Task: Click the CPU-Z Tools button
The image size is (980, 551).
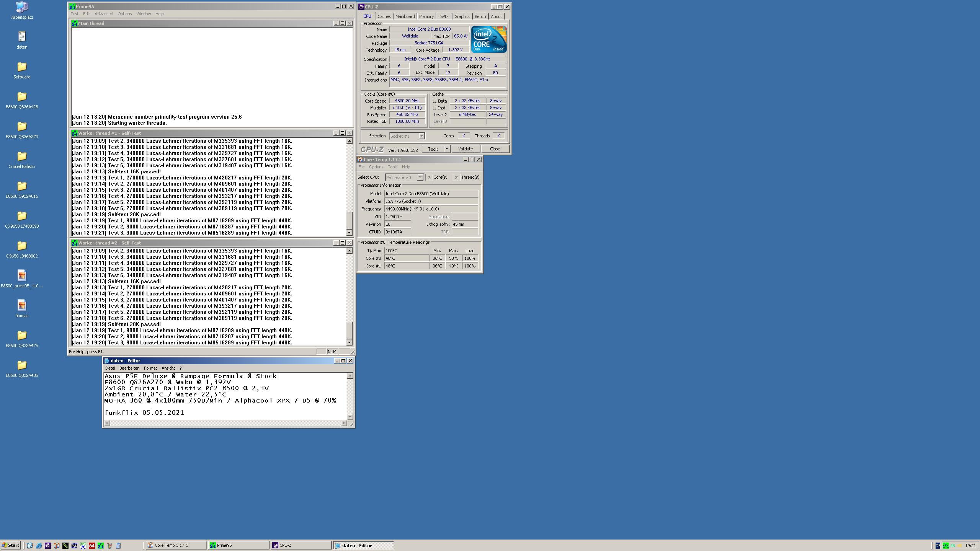Action: coord(433,149)
